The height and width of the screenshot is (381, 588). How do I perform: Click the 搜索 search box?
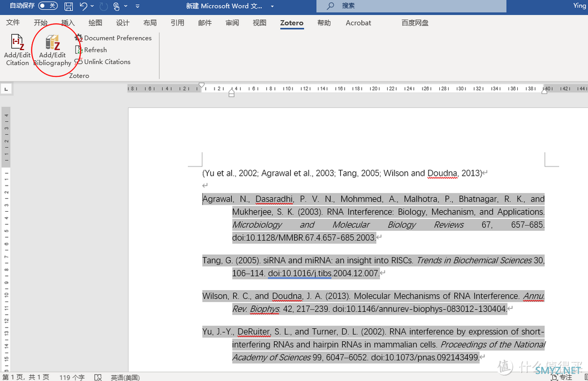point(412,6)
